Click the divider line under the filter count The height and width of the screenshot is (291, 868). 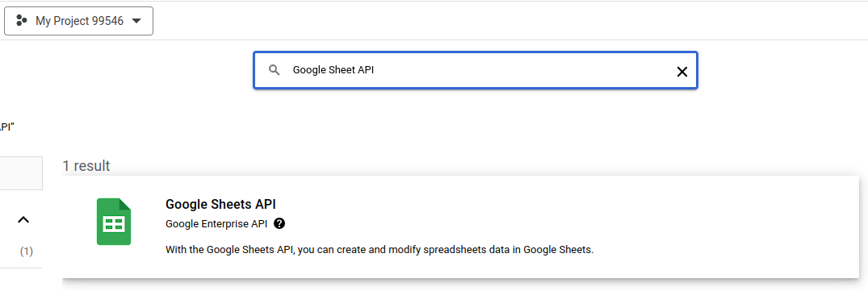21,268
